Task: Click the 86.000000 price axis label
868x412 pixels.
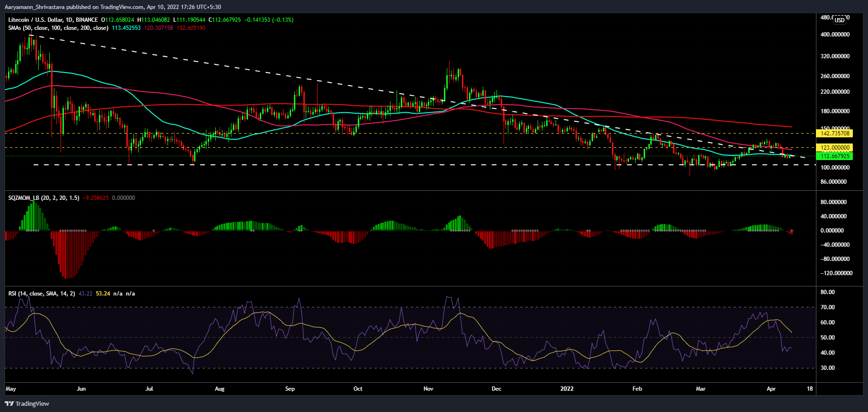Action: point(833,182)
